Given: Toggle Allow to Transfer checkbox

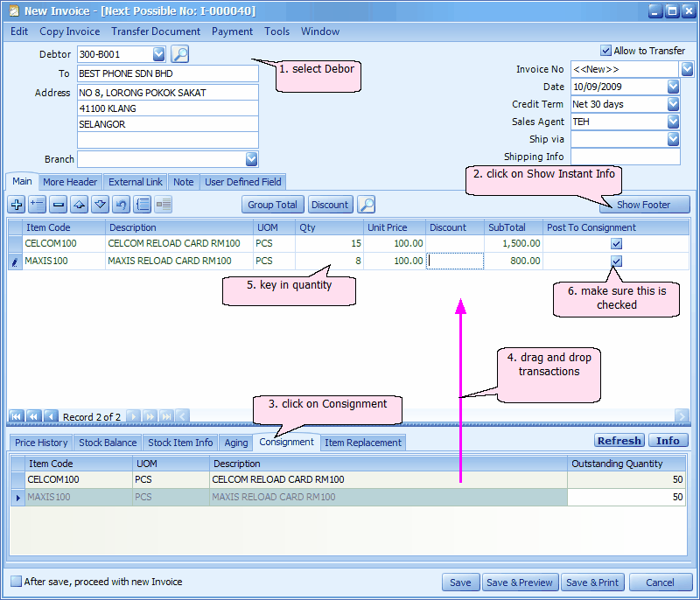Looking at the screenshot, I should point(605,51).
